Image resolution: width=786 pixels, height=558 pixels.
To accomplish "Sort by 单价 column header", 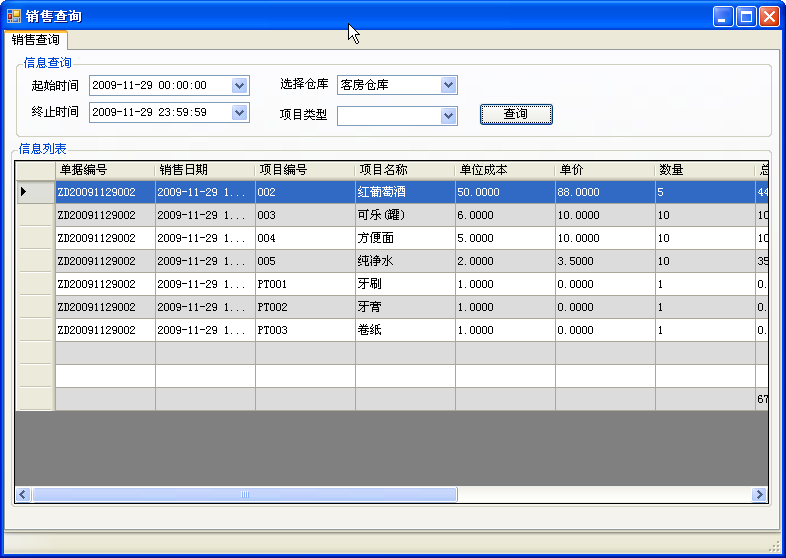I will [x=605, y=170].
